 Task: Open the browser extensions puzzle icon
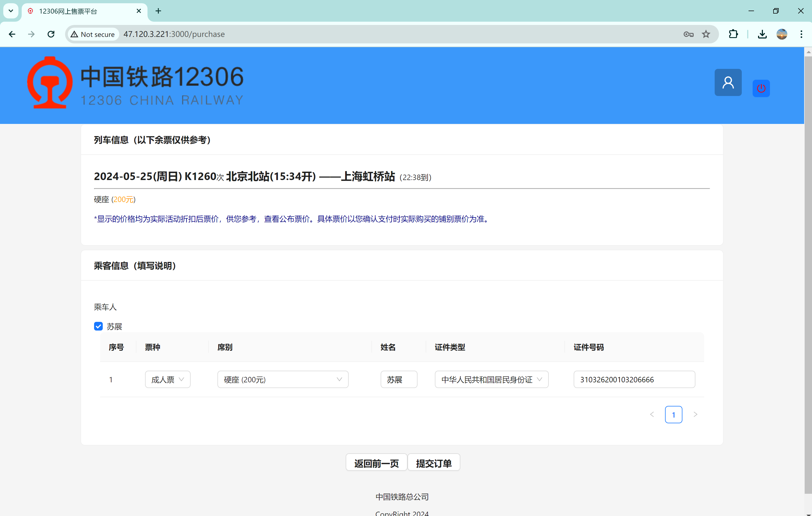coord(733,34)
